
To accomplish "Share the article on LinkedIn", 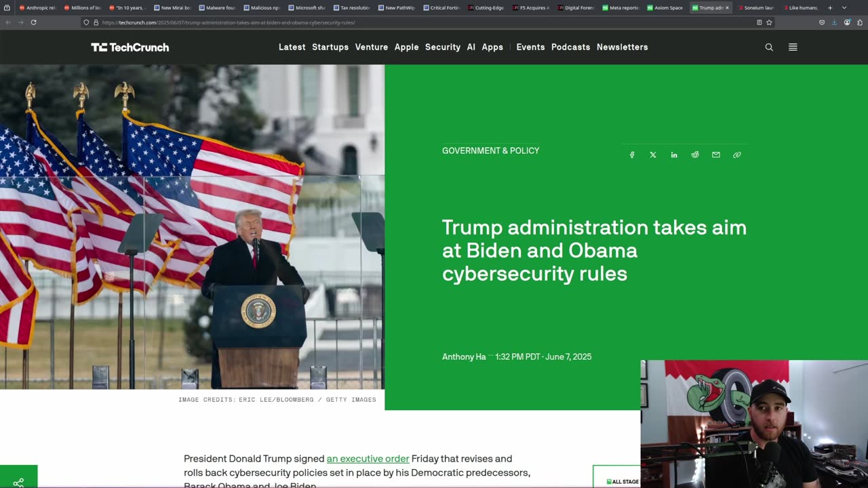I will 674,155.
